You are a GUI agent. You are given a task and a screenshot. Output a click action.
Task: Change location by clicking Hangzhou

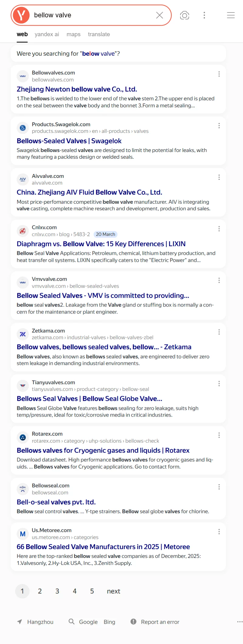(x=40, y=622)
